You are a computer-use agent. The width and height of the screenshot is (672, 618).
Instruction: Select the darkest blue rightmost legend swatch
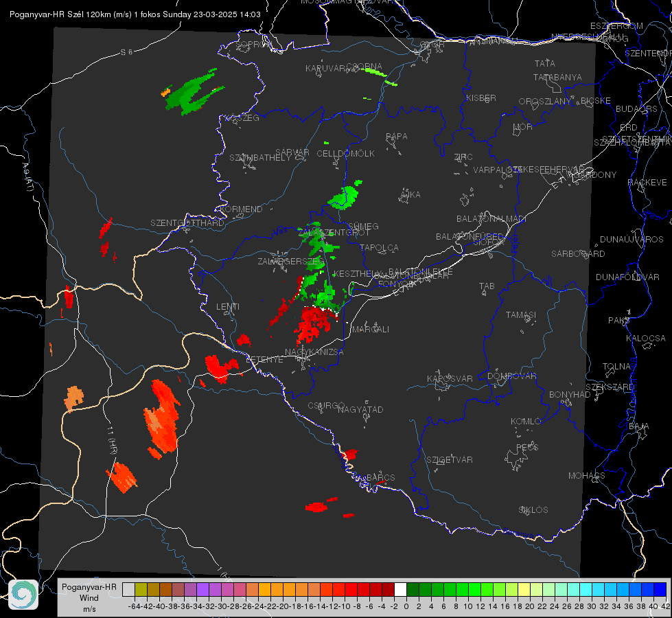tap(660, 589)
